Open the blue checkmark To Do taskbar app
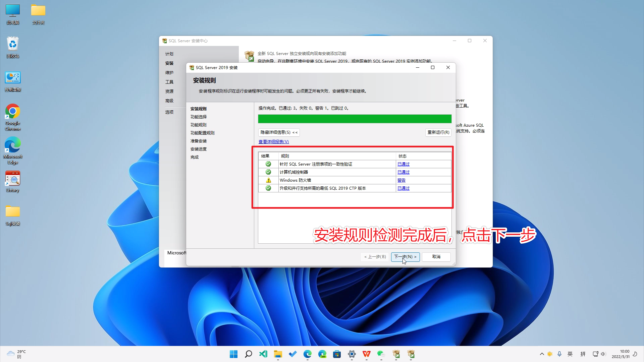This screenshot has width=644, height=362. [293, 354]
